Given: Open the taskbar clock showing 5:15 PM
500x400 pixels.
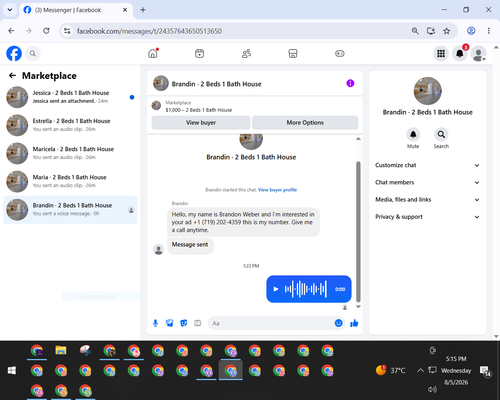Looking at the screenshot, I should click(x=456, y=370).
